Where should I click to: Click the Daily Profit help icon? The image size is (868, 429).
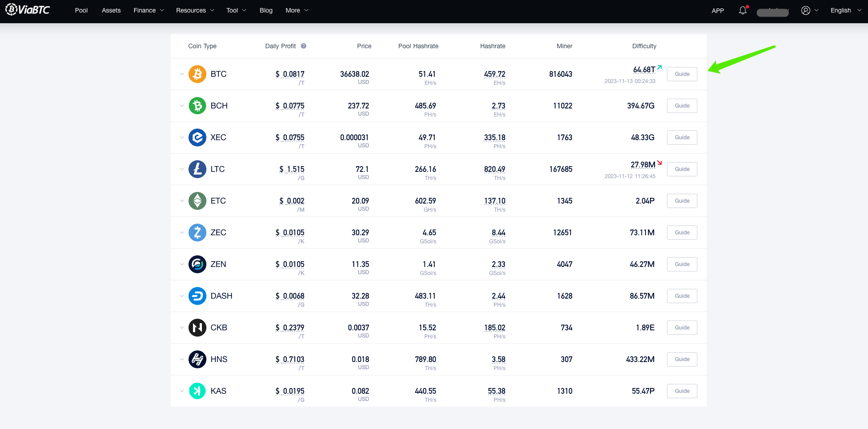303,46
